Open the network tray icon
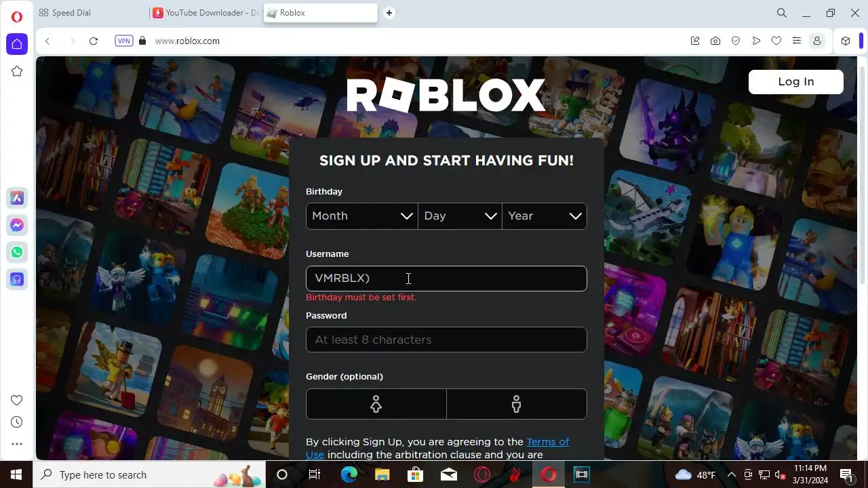Screen dimensions: 868x488 click(x=764, y=474)
